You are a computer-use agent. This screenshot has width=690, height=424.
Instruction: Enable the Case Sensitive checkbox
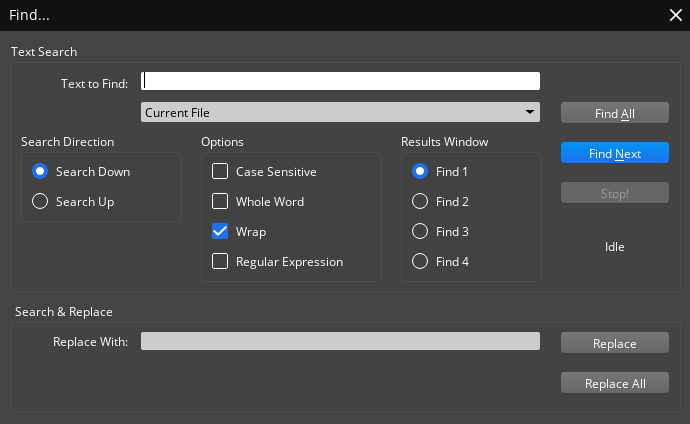pos(220,172)
